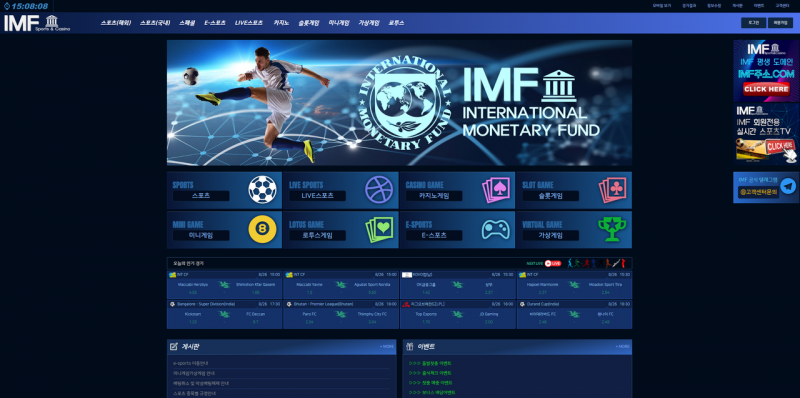Click the club cards SLOT GAME icon

click(612, 190)
